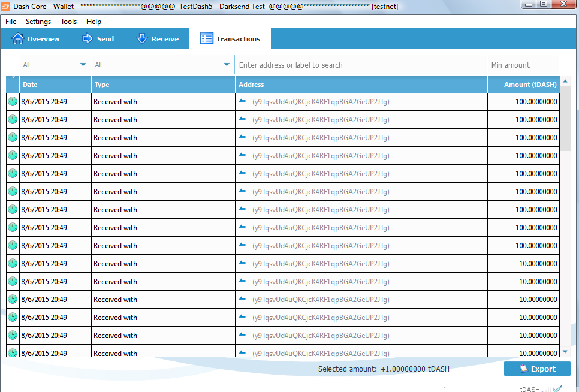This screenshot has height=392, width=579.
Task: Click the received arrow icon in the topmost row
Action: pyautogui.click(x=242, y=101)
